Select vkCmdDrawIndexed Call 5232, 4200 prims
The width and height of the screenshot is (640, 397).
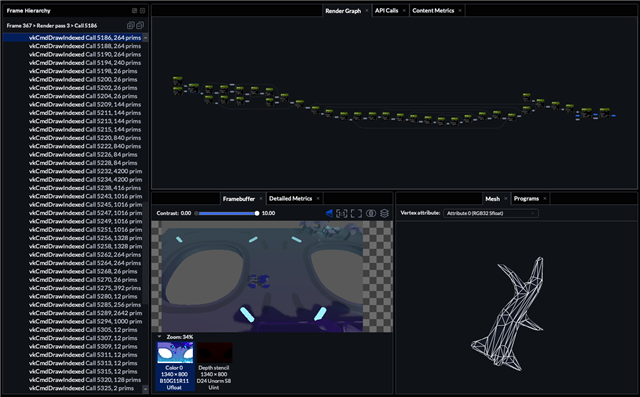pos(73,171)
